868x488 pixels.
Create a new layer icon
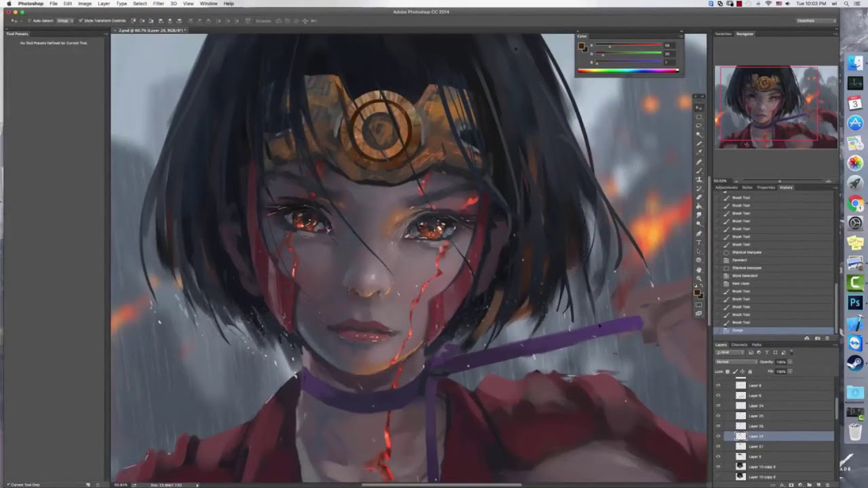pos(818,485)
